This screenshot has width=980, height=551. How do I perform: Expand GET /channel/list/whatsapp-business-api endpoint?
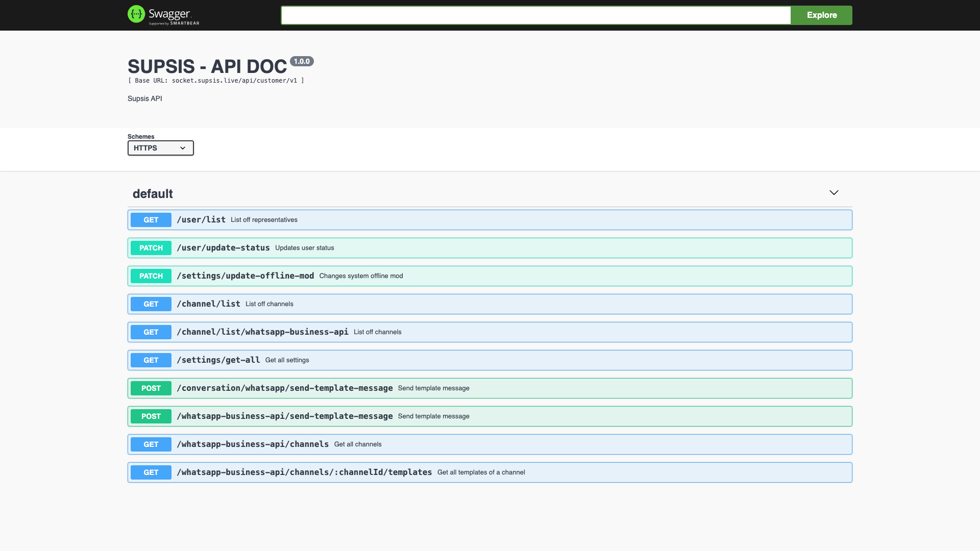pos(489,332)
